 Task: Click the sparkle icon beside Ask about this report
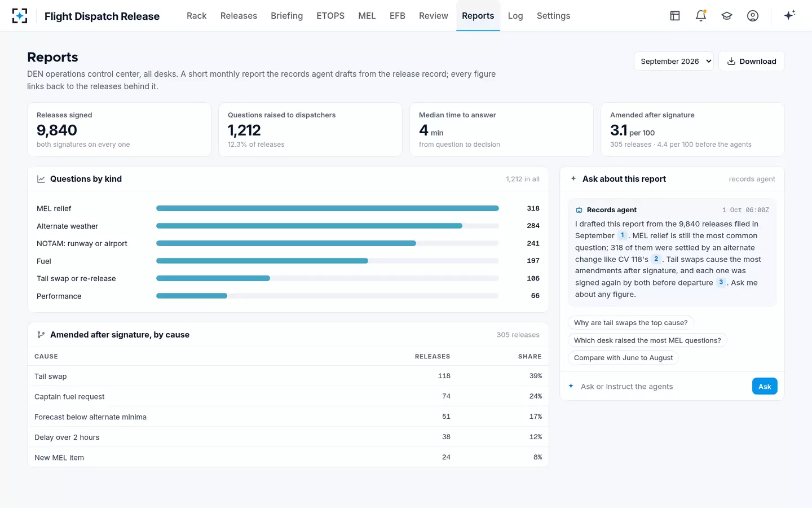[x=573, y=178]
